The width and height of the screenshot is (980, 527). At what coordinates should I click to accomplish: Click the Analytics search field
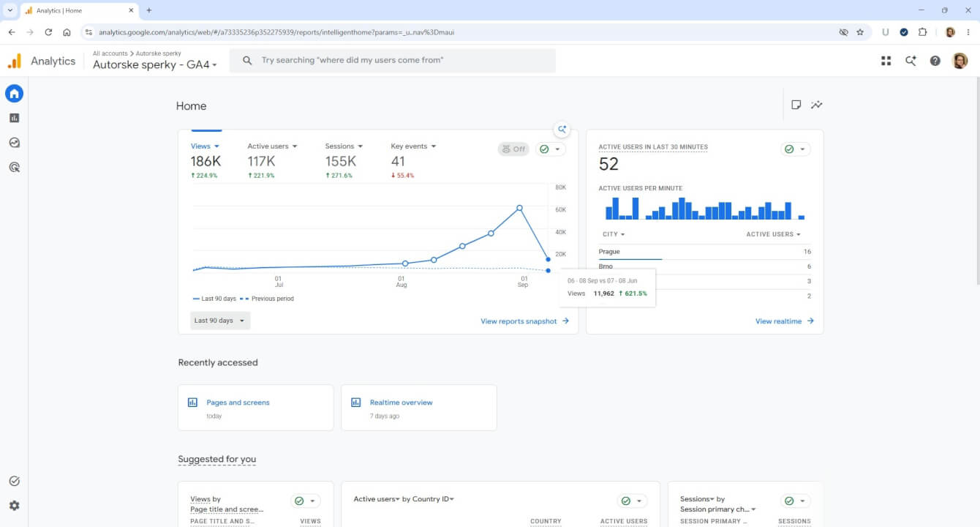click(393, 61)
